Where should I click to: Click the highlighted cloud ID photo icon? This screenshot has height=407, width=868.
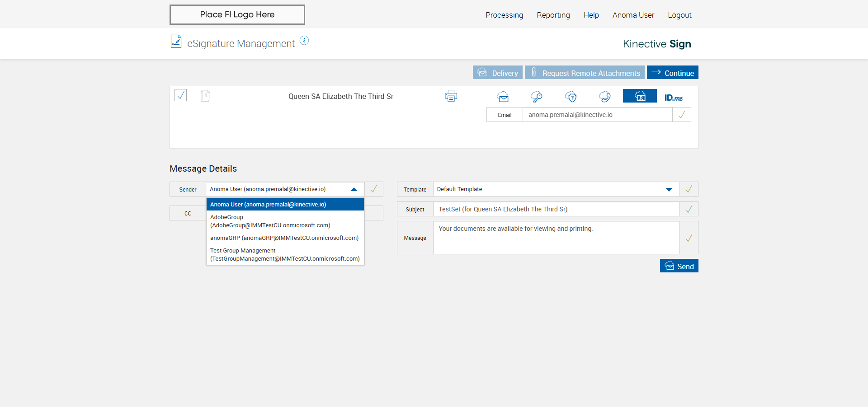(640, 96)
